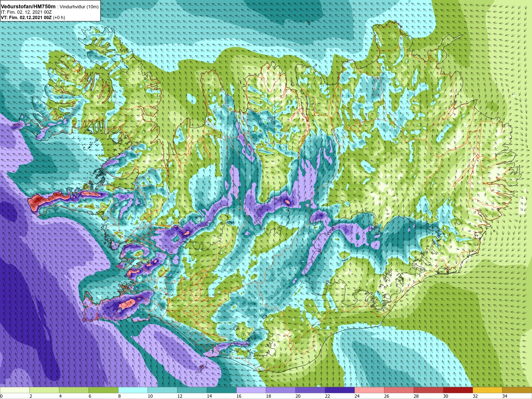Click the legend scale number '16'
This screenshot has width=532, height=399.
[x=239, y=396]
